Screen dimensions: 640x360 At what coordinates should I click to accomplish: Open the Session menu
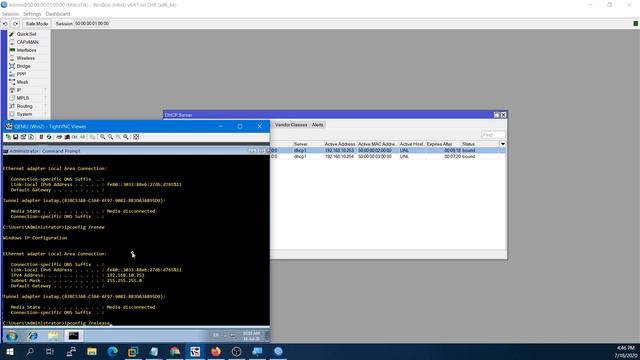pos(10,14)
